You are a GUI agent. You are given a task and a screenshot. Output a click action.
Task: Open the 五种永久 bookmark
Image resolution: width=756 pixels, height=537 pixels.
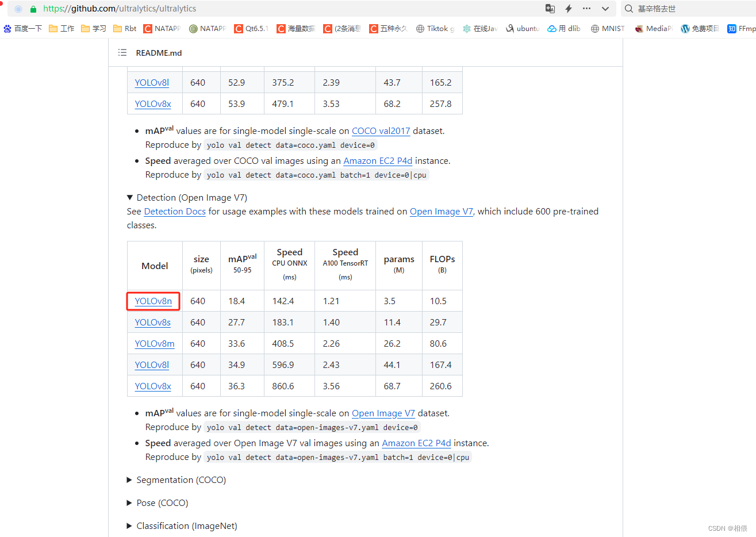pyautogui.click(x=388, y=28)
